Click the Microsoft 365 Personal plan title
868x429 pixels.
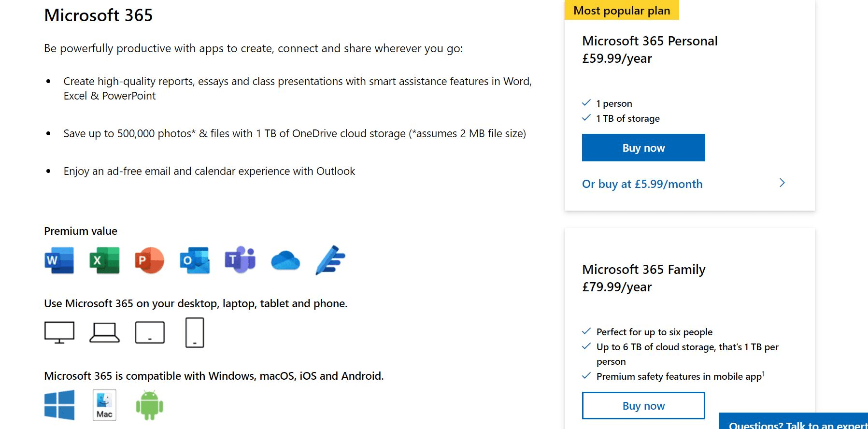point(650,41)
